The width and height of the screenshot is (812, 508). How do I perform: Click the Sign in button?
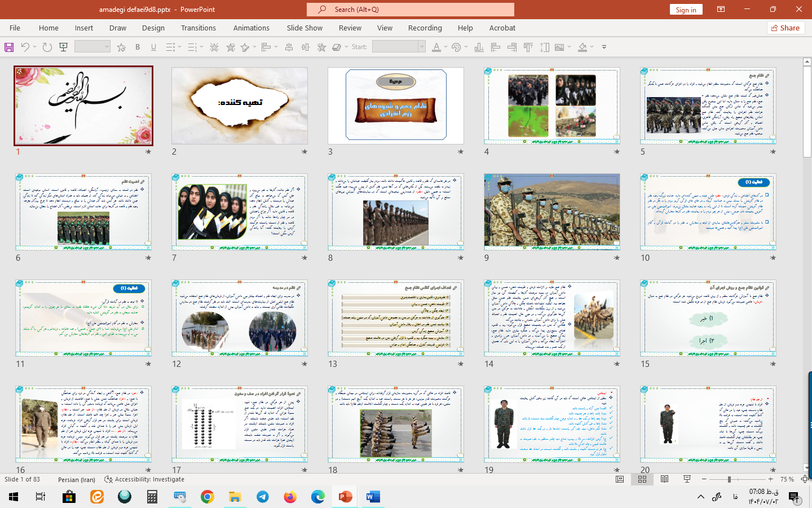click(686, 10)
